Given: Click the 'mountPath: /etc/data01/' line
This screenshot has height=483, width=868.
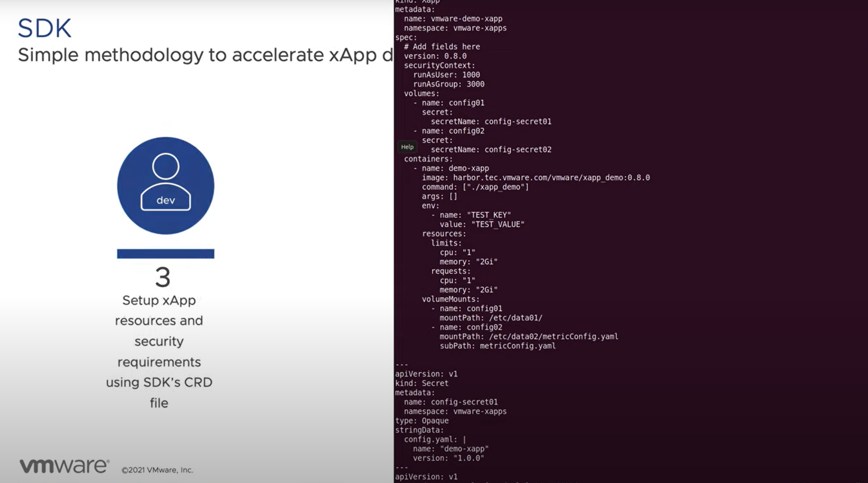Looking at the screenshot, I should (x=491, y=318).
